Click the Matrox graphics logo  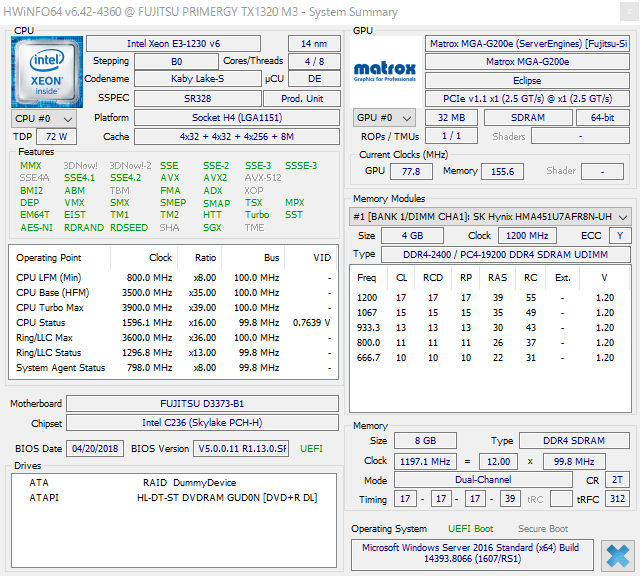(385, 72)
